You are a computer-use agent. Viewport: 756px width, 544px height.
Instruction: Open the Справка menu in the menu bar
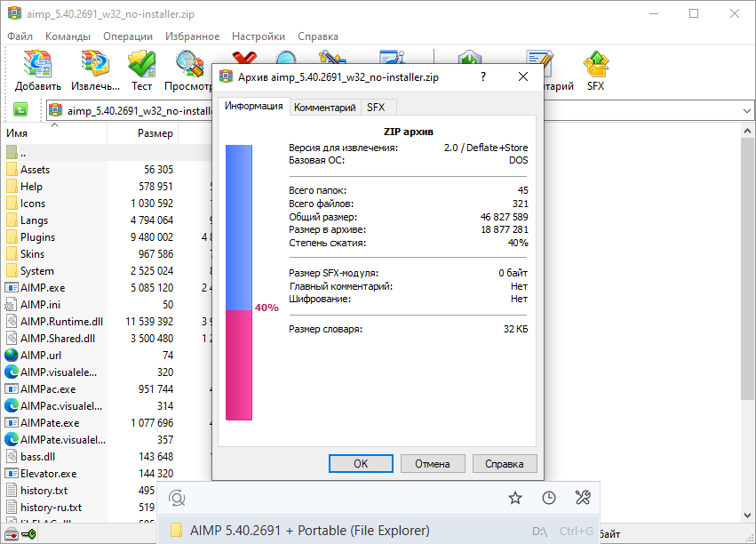coord(318,36)
